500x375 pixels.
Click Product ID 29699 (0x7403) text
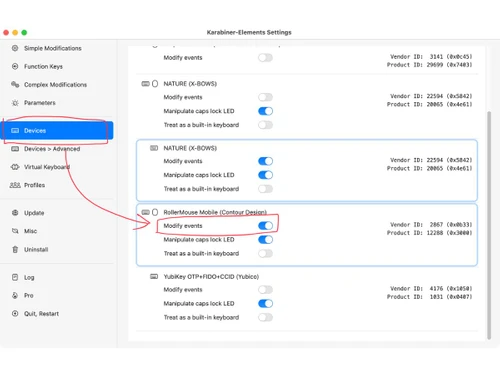pos(430,65)
